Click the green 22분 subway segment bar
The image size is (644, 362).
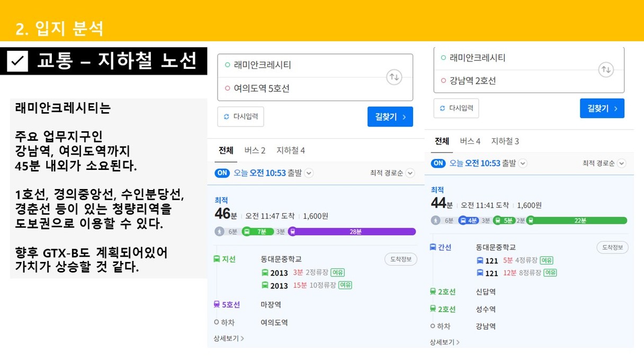(577, 220)
